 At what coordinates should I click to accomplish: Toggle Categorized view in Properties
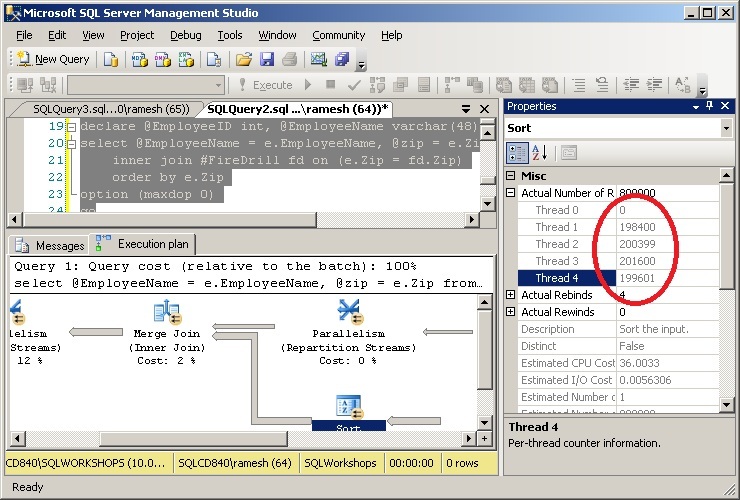[517, 153]
